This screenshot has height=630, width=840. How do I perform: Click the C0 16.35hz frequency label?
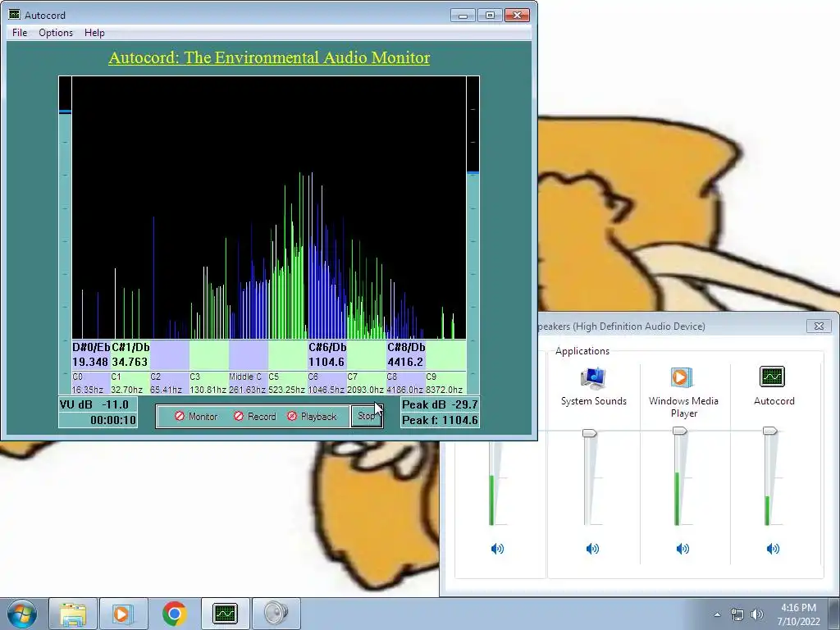click(90, 383)
